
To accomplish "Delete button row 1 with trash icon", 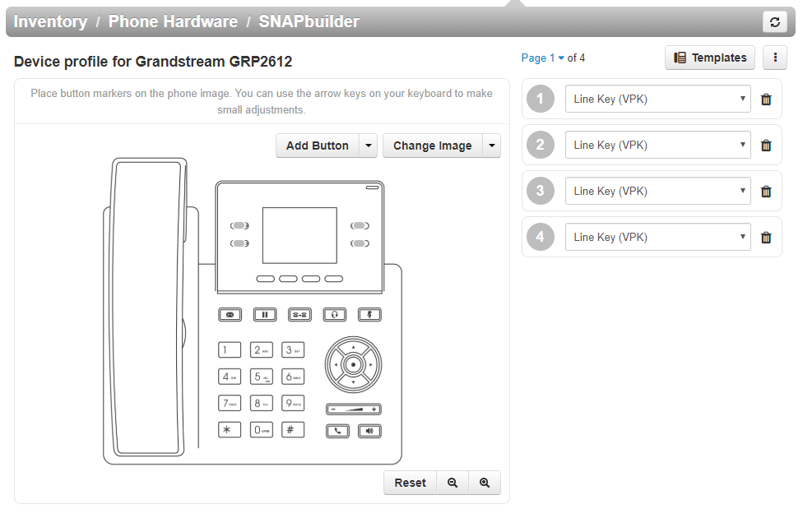I will click(x=766, y=99).
